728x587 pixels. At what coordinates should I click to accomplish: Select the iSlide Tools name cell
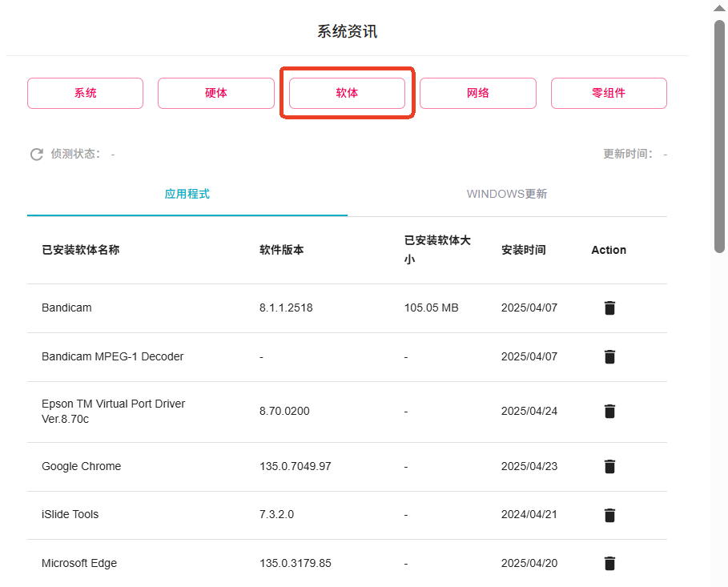[70, 515]
